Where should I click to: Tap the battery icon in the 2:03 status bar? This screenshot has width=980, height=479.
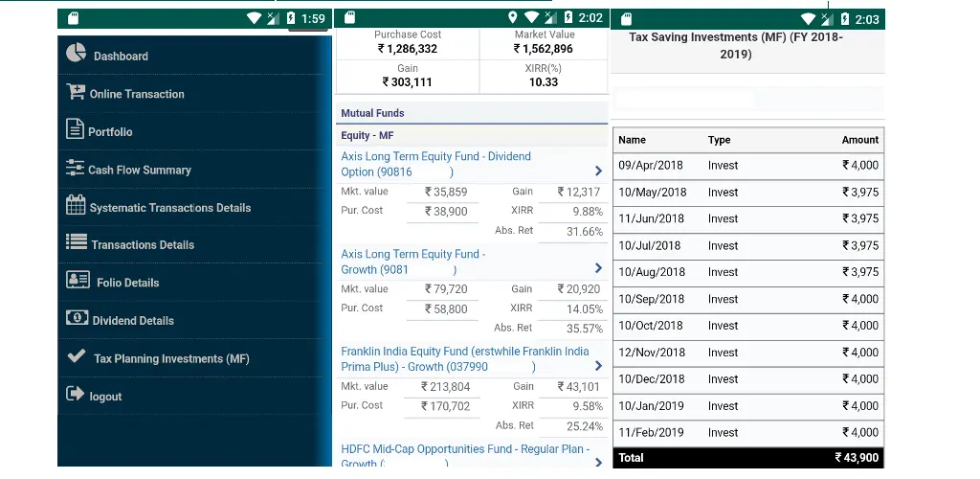point(845,19)
